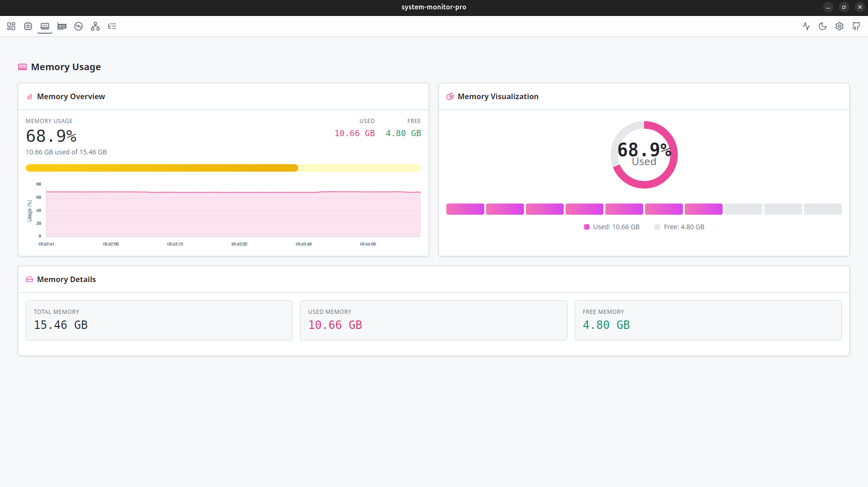The image size is (868, 487).
Task: Open the GitHub repository link
Action: click(856, 26)
